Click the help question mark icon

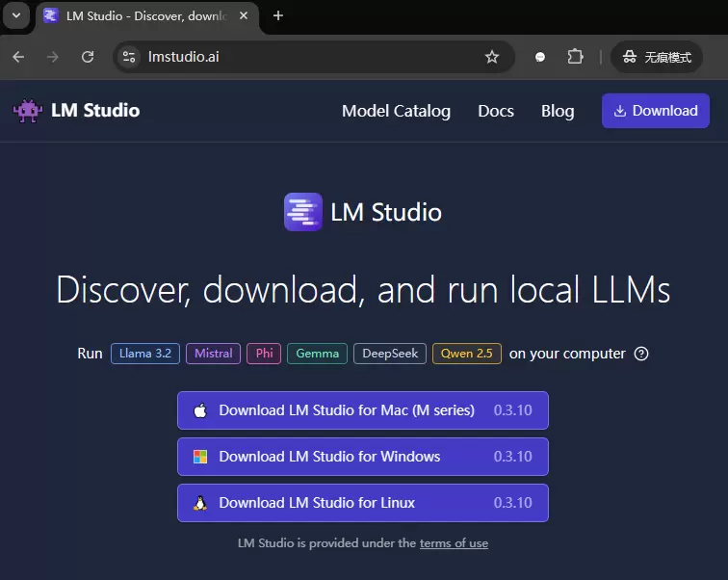[x=641, y=354]
